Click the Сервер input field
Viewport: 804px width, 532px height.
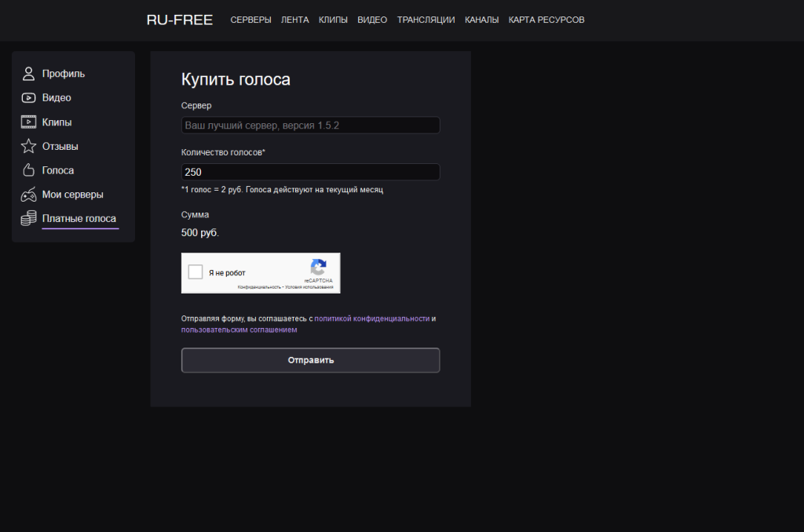pos(310,125)
